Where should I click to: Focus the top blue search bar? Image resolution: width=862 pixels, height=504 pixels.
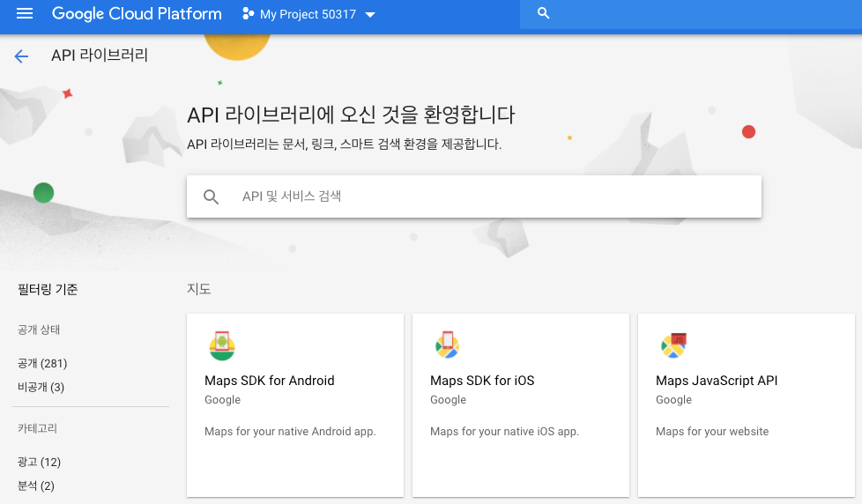click(691, 14)
